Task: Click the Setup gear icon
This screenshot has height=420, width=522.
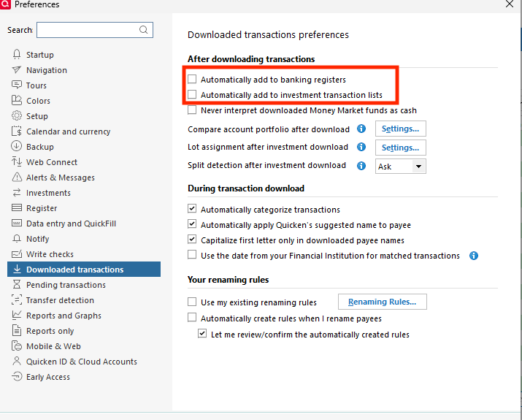Action: tap(17, 115)
